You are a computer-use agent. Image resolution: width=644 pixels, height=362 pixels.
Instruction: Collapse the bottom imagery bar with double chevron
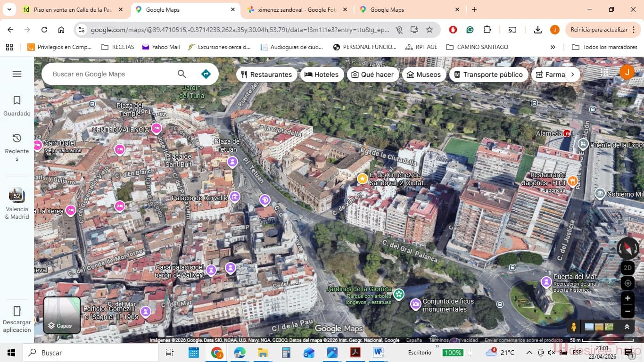coord(627,326)
